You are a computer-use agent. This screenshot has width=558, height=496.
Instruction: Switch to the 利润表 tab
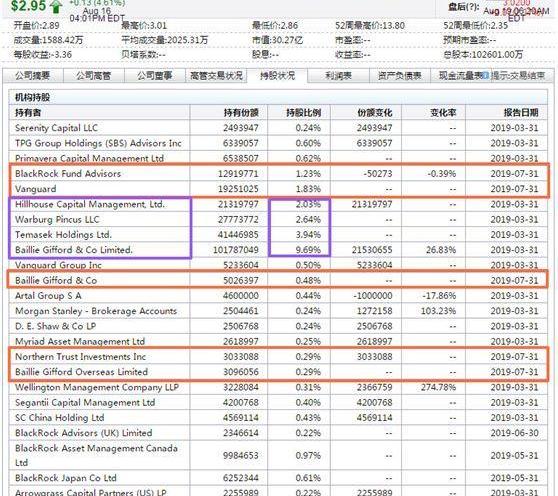click(338, 76)
